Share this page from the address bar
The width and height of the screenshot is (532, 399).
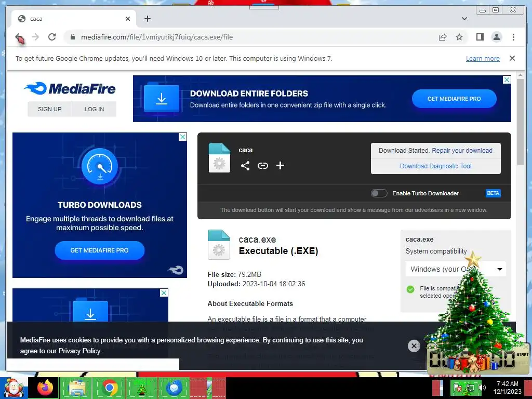443,37
